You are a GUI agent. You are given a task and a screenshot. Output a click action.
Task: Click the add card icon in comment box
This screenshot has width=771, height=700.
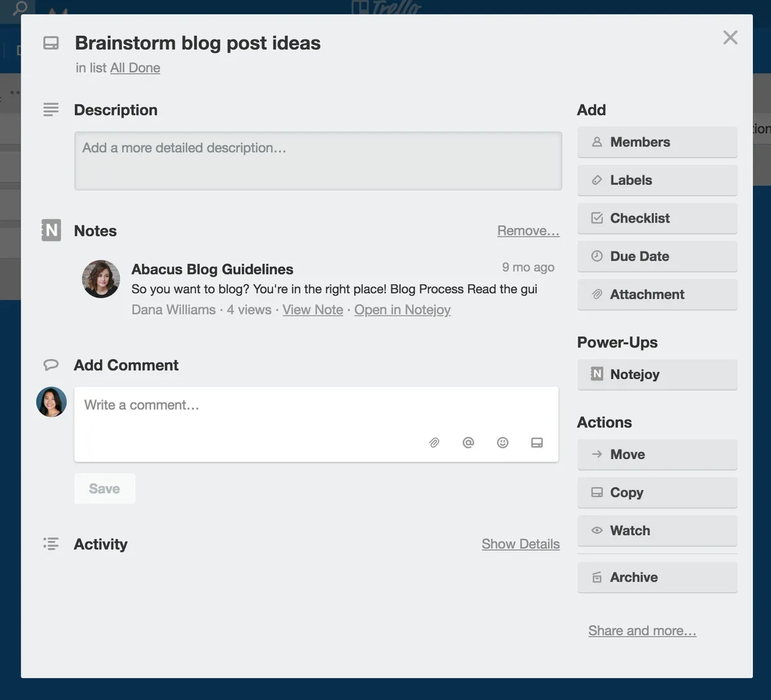click(537, 442)
